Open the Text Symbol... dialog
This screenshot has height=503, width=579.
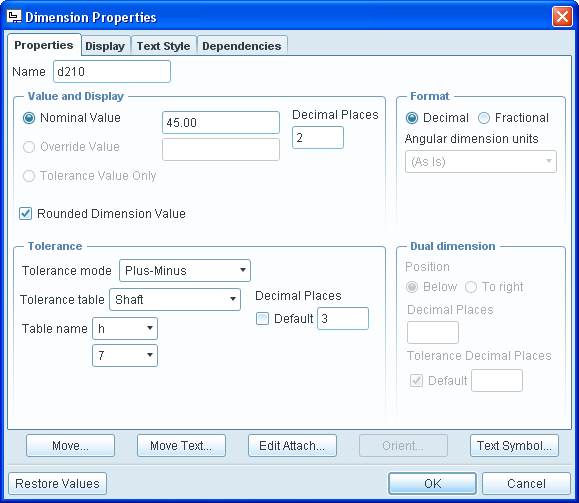click(x=514, y=445)
